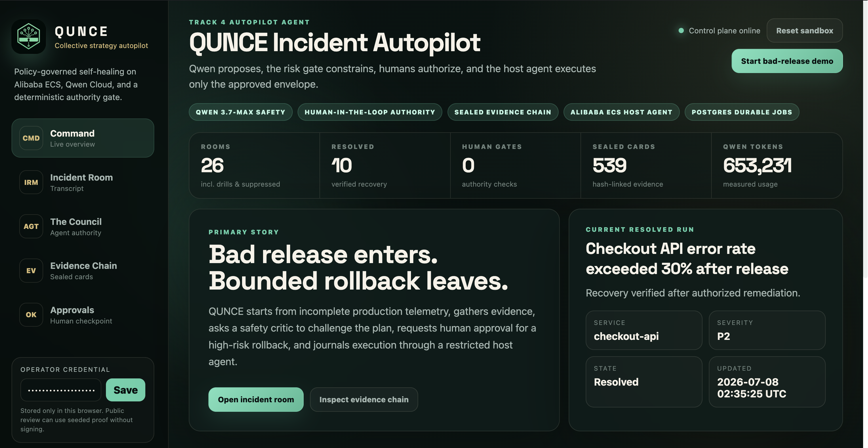Navigate to Approvals human checkpoint
This screenshot has width=868, height=448.
coord(83,315)
